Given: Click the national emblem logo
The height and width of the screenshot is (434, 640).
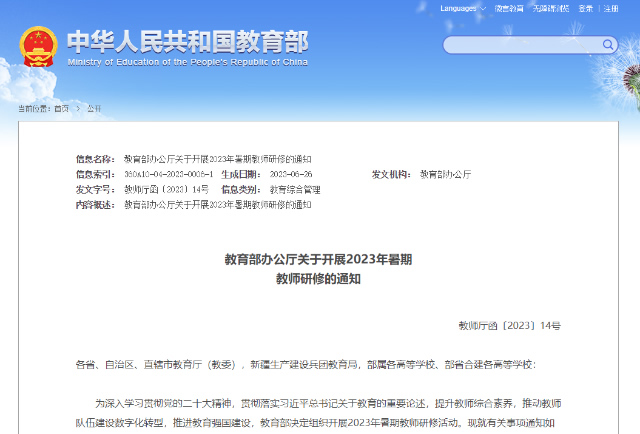Looking at the screenshot, I should click(38, 47).
